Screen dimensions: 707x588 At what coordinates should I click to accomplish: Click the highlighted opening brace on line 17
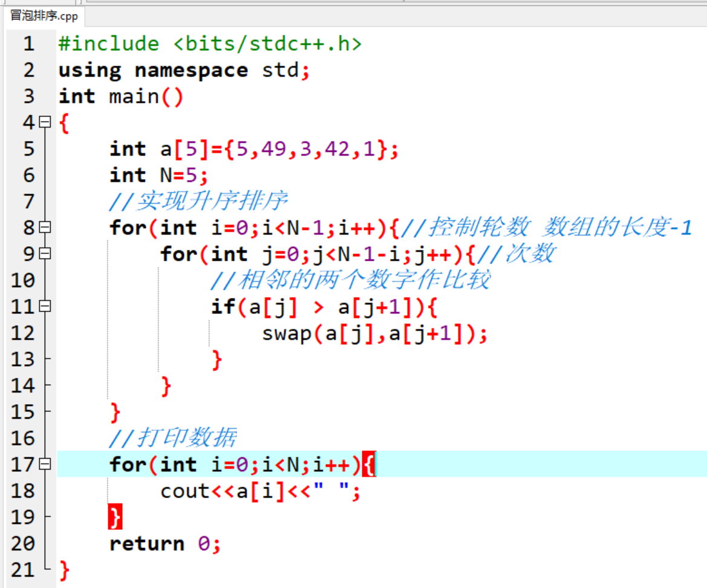(369, 465)
